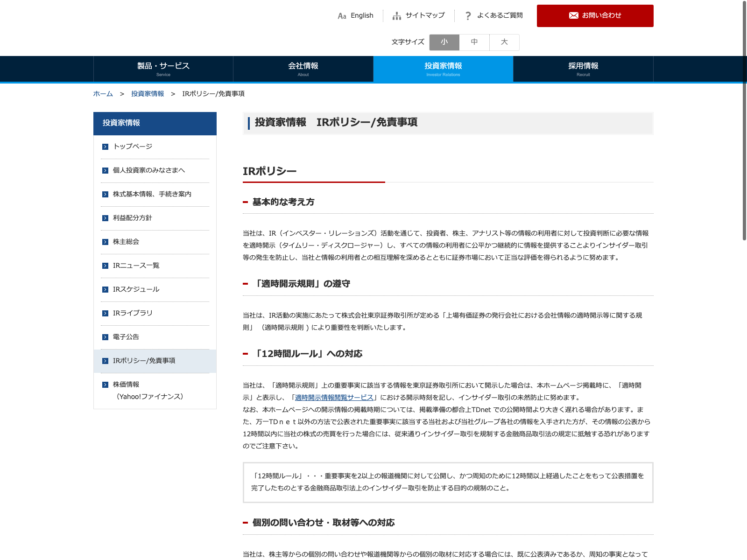
Task: Click the page vertical scrollbar
Action: 744,121
